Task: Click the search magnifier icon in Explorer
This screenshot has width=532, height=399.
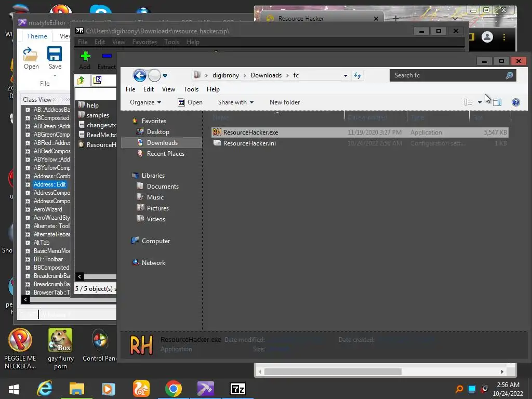Action: 509,75
